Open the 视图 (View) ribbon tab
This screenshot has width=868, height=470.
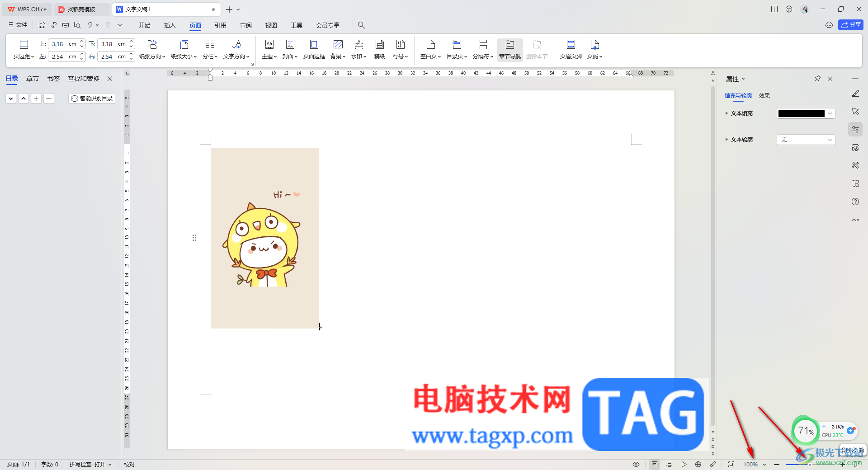(x=271, y=25)
